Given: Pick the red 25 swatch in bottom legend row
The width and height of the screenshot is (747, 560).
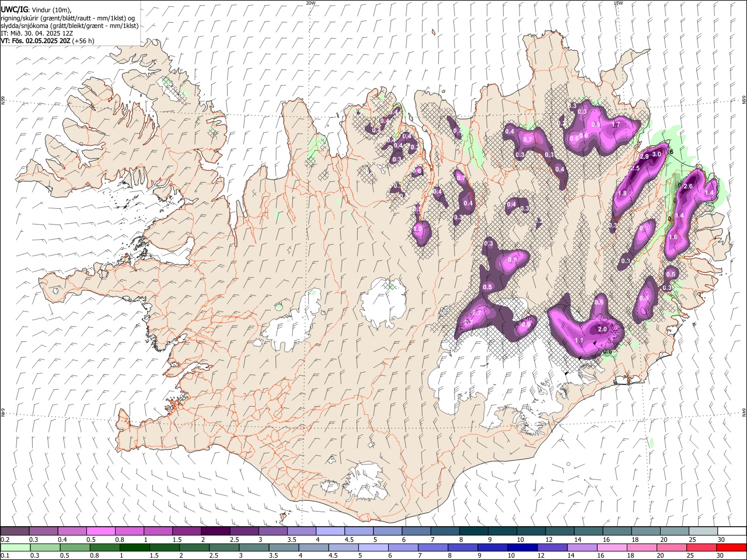Looking at the screenshot, I should click(x=701, y=548).
